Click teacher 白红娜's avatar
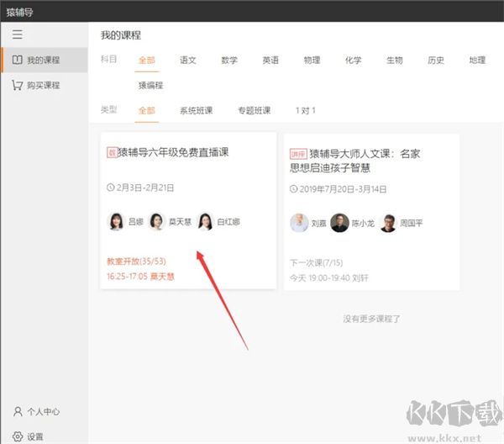This screenshot has height=444, width=504. 205,222
